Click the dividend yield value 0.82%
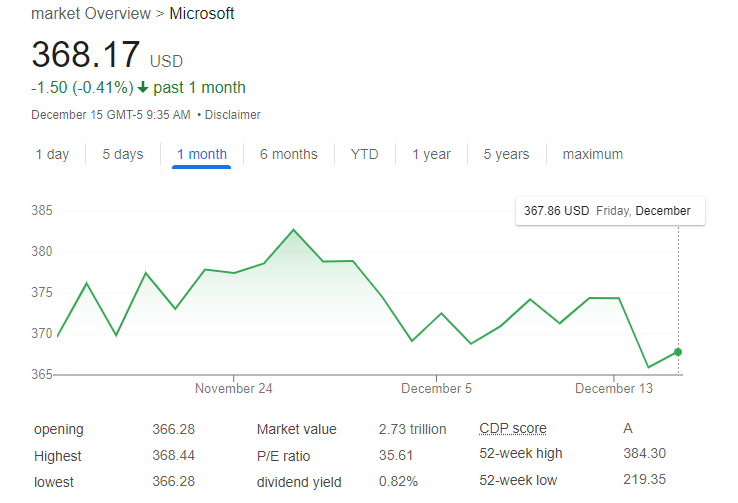The height and width of the screenshot is (503, 738). (398, 481)
